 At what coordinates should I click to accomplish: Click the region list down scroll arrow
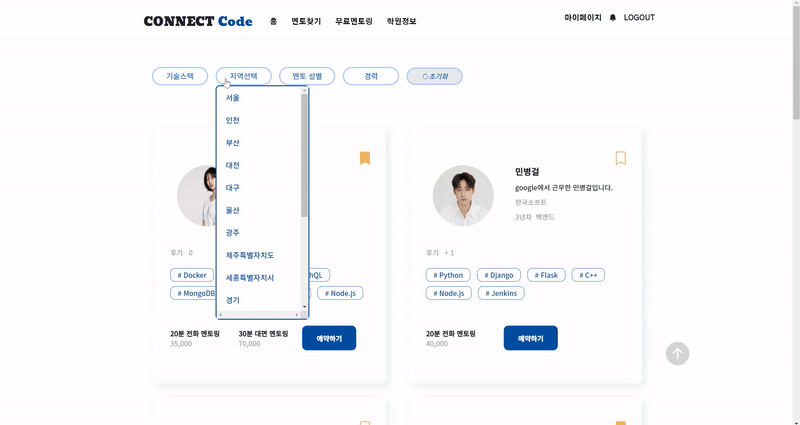pos(305,307)
